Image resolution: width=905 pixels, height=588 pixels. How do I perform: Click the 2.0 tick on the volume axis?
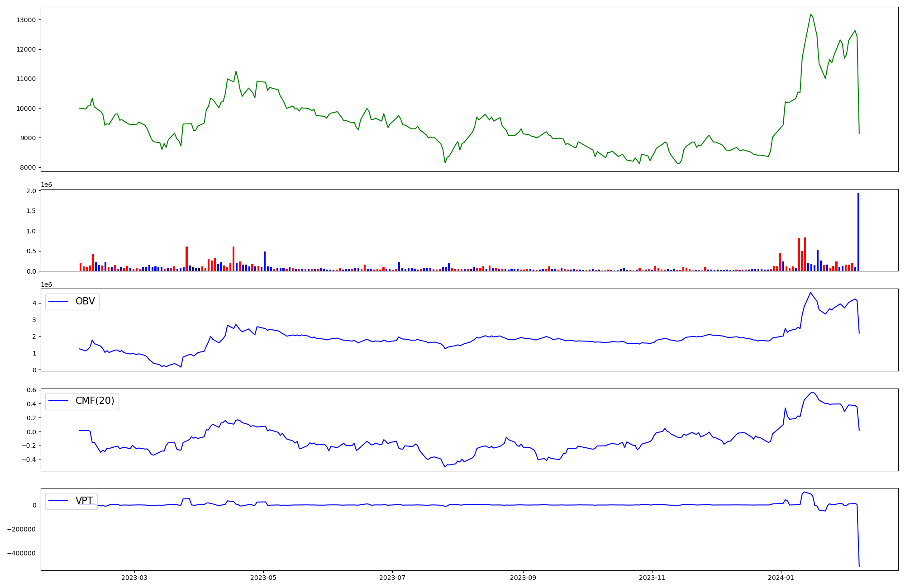pos(31,191)
